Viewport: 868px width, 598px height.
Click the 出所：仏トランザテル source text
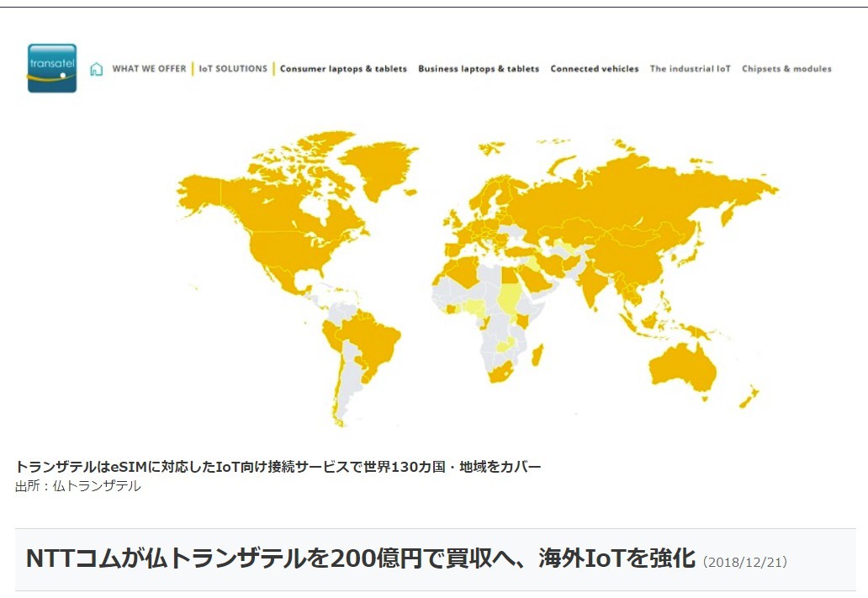click(78, 486)
